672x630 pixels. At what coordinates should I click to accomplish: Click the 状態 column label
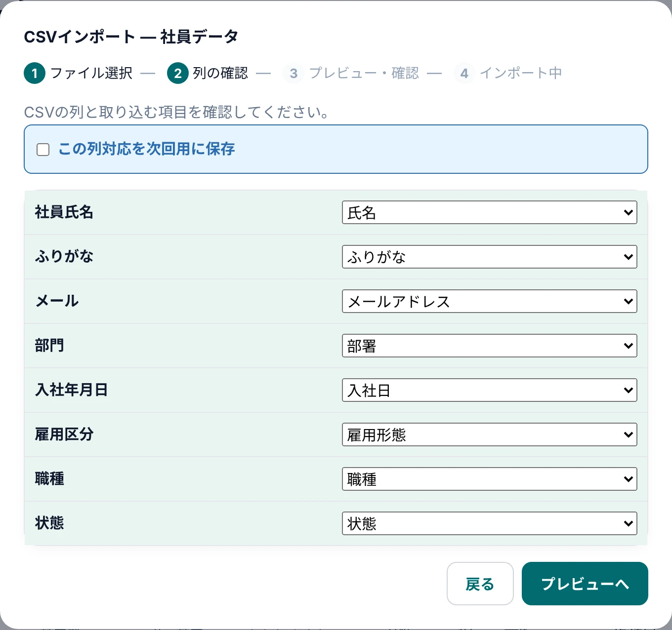[x=49, y=523]
